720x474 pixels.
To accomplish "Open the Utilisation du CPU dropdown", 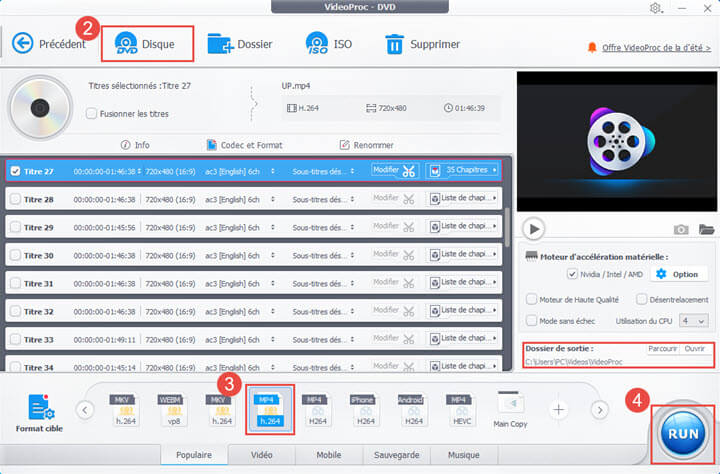I will click(694, 321).
